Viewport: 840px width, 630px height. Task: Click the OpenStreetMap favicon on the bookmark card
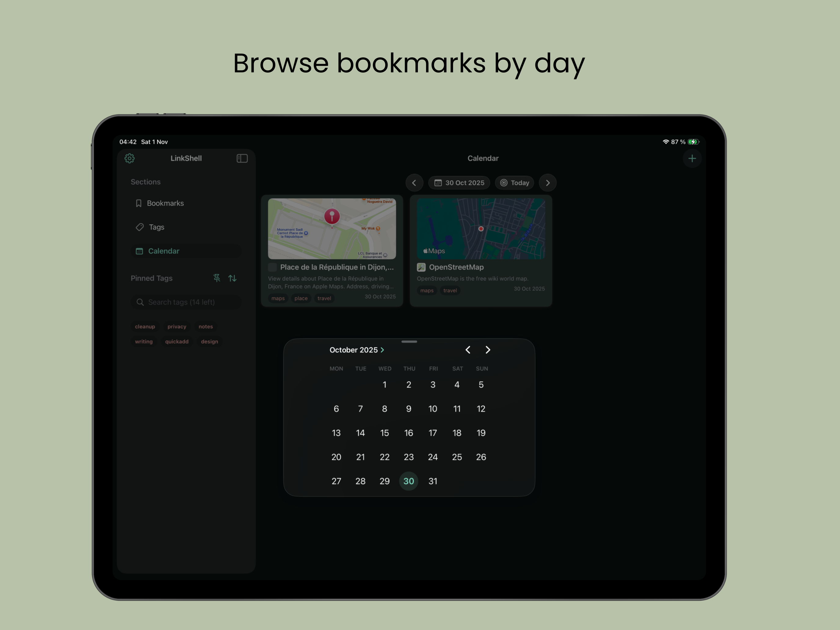(421, 267)
